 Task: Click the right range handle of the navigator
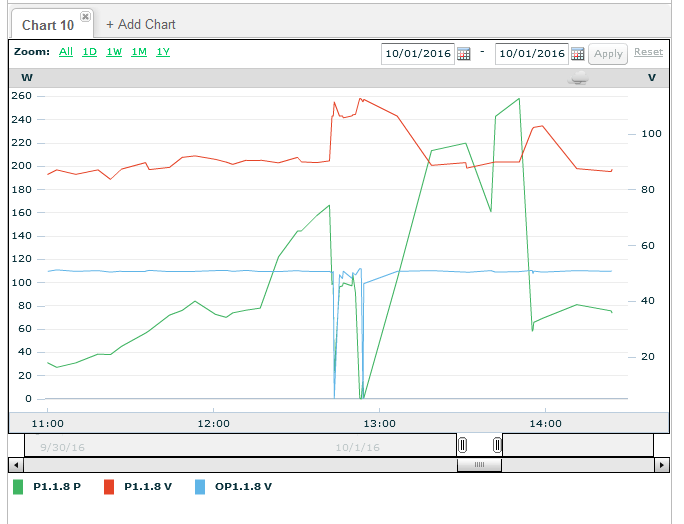[497, 445]
